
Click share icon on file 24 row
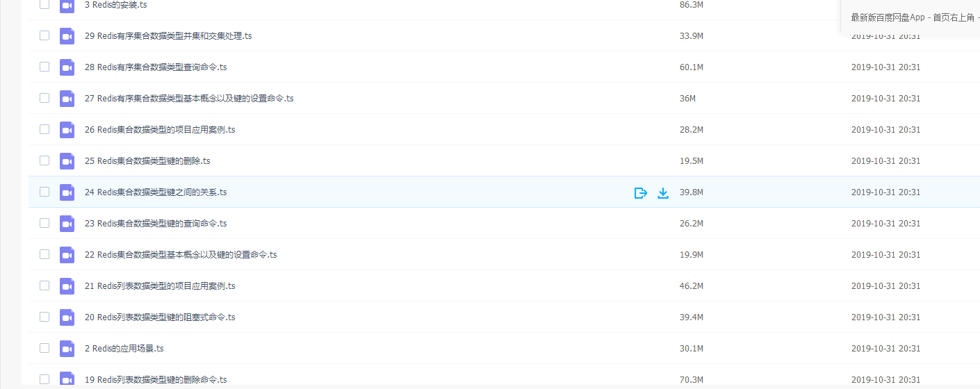[641, 192]
